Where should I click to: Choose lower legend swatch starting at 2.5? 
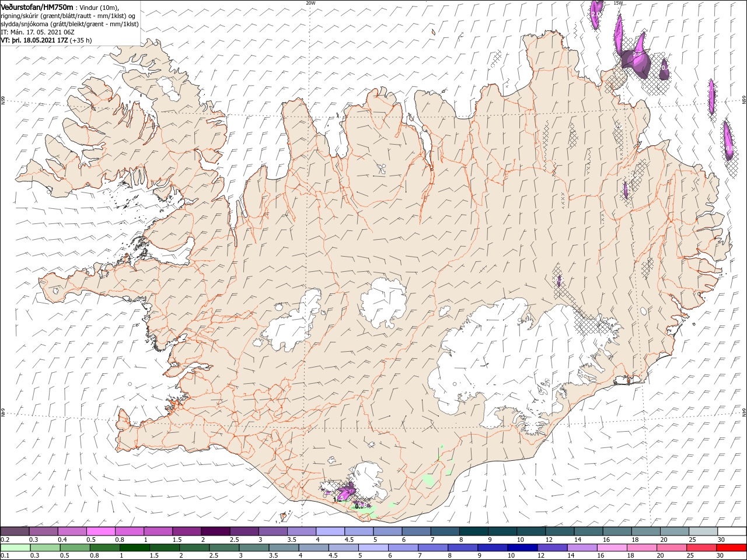click(x=224, y=548)
